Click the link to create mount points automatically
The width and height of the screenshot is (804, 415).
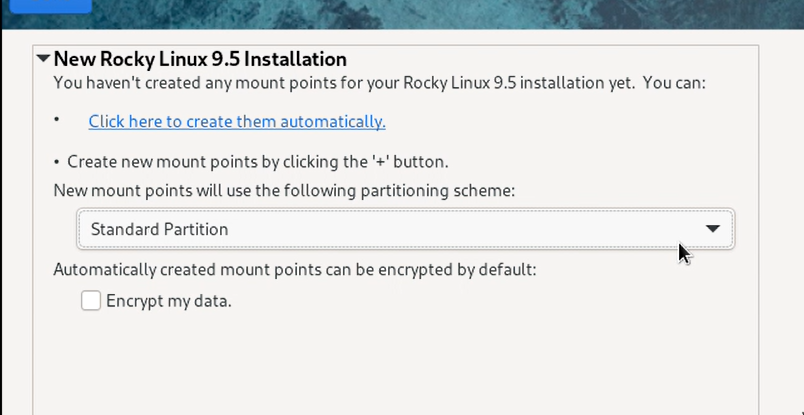(237, 122)
